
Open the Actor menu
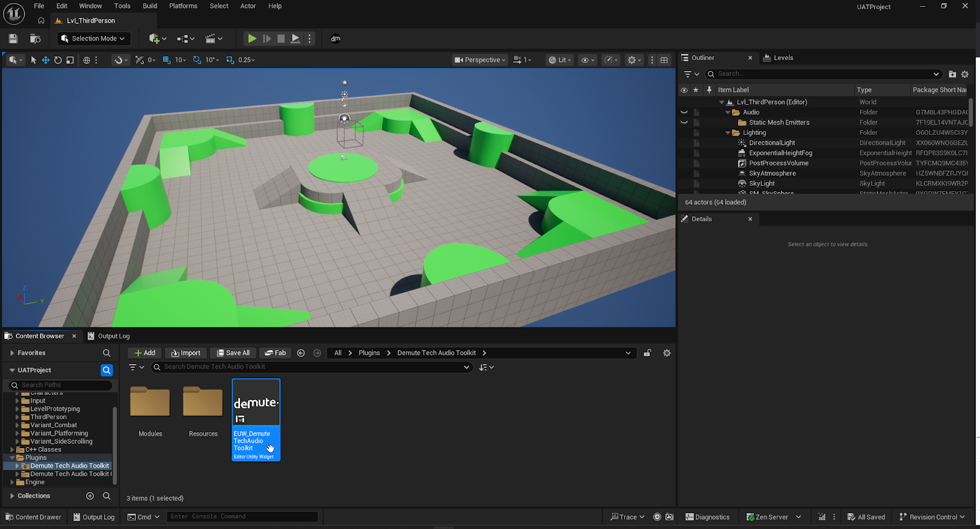[248, 6]
